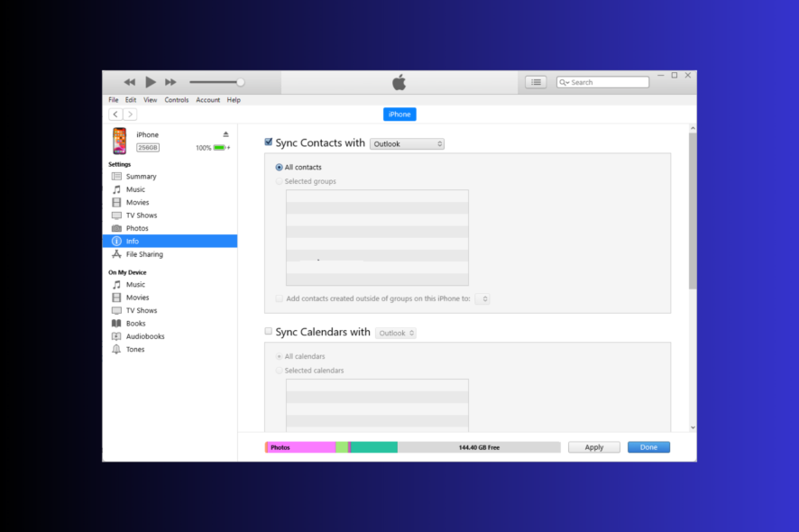Image resolution: width=799 pixels, height=532 pixels.
Task: Select the Info sidebar item
Action: click(x=170, y=241)
